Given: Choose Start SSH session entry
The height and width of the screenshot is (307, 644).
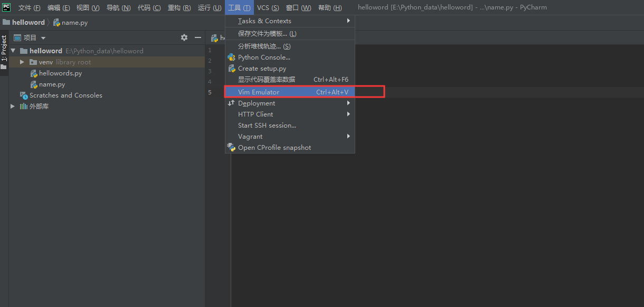Looking at the screenshot, I should click(290, 126).
